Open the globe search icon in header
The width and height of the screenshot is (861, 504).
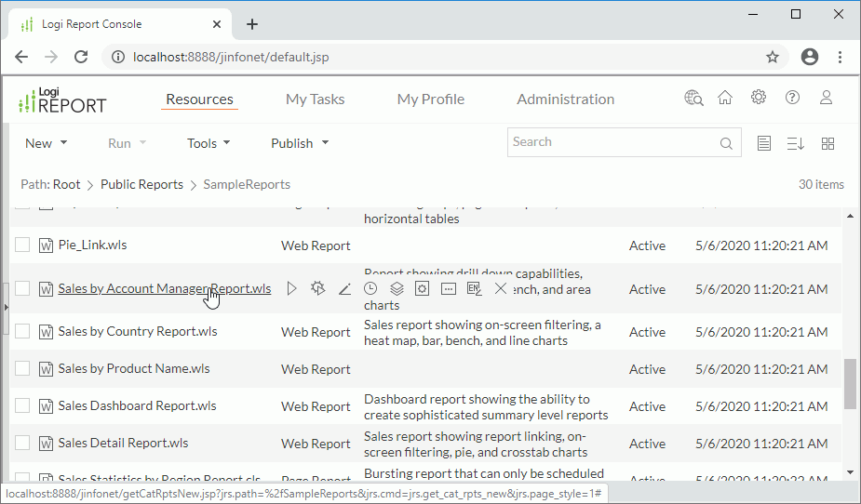693,99
